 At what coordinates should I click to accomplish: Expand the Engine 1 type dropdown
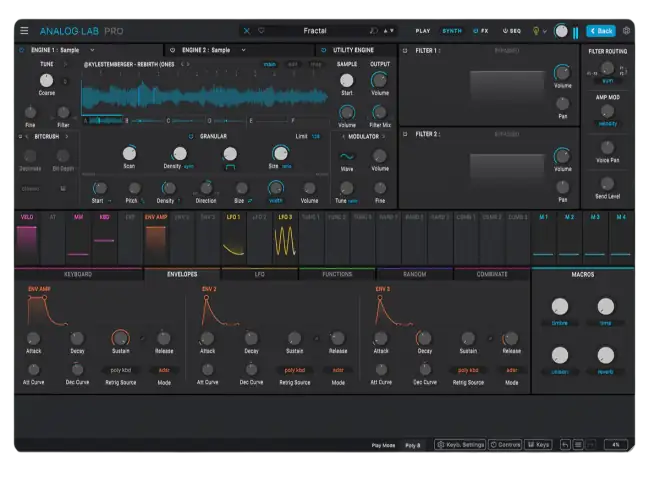(x=92, y=50)
